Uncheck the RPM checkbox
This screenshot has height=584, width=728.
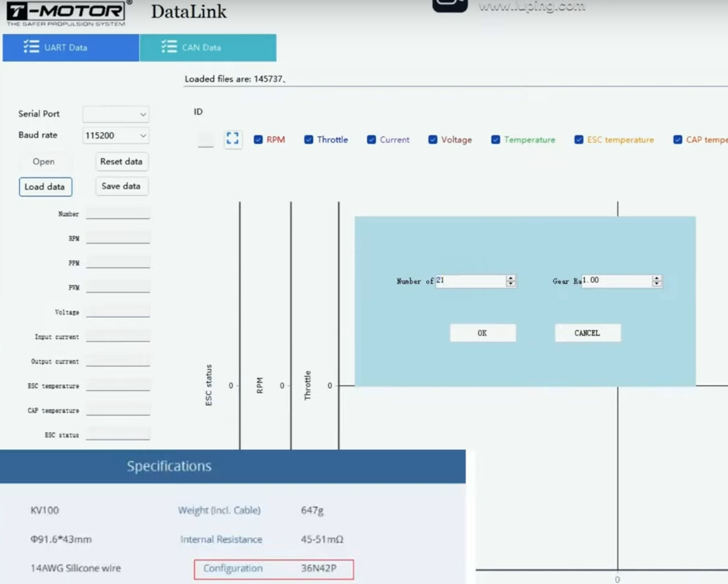coord(258,140)
